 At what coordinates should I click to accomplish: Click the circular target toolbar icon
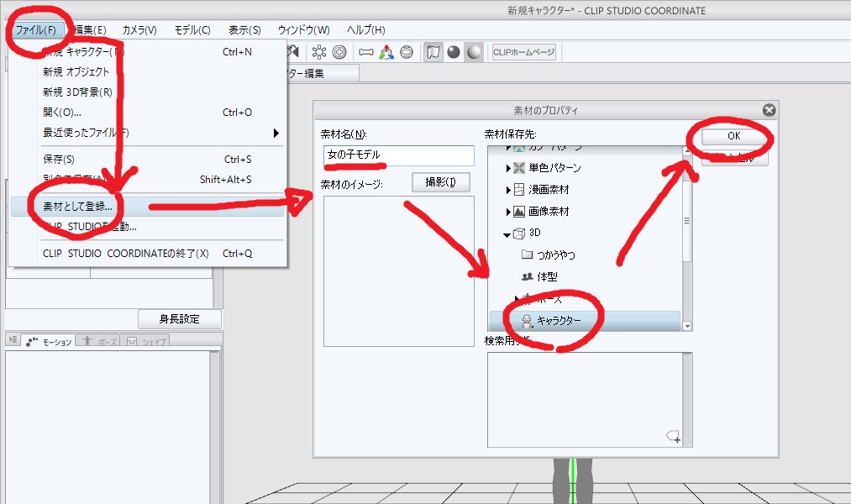click(339, 52)
